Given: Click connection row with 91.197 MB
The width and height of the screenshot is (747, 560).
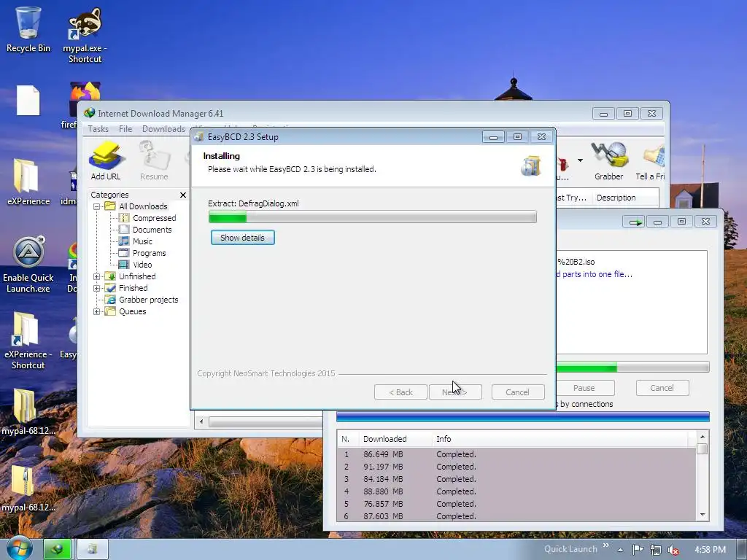Looking at the screenshot, I should tap(516, 467).
